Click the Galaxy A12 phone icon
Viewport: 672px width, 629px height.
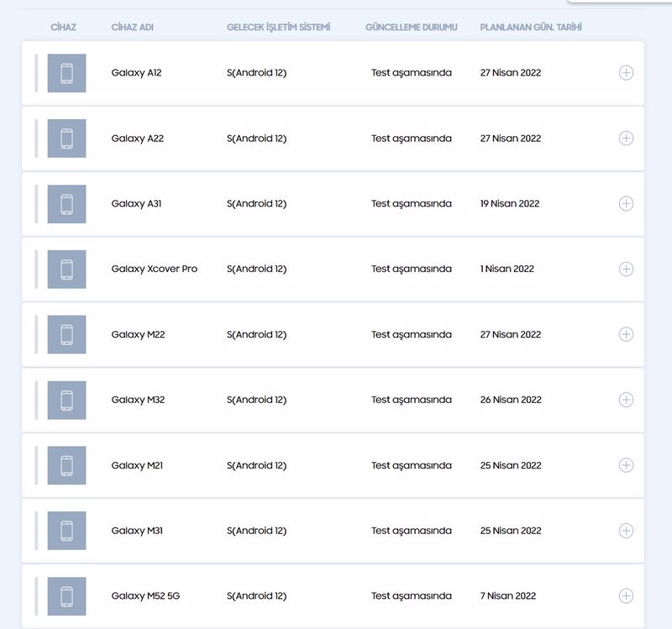tap(66, 73)
